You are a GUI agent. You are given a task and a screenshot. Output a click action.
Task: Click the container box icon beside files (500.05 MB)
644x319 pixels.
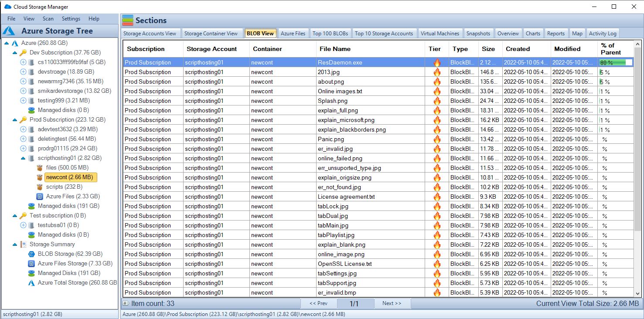(x=40, y=168)
